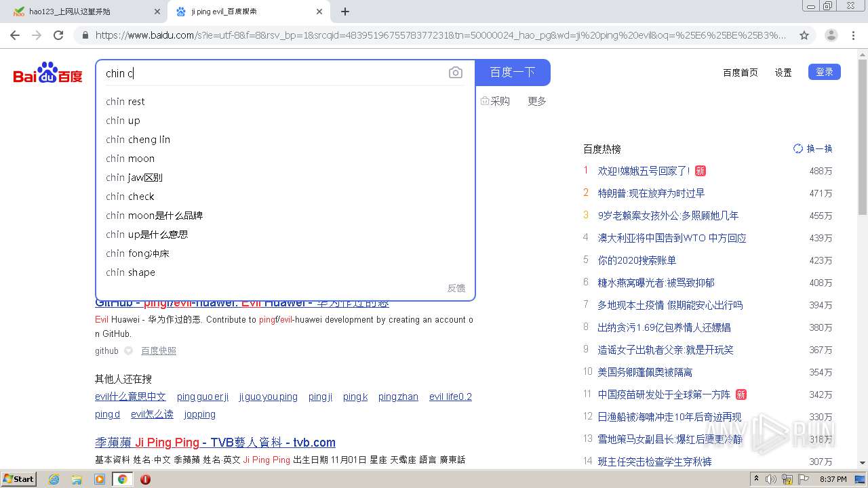Click related search 'ping guo er ji'
Image resolution: width=868 pixels, height=488 pixels.
point(203,396)
